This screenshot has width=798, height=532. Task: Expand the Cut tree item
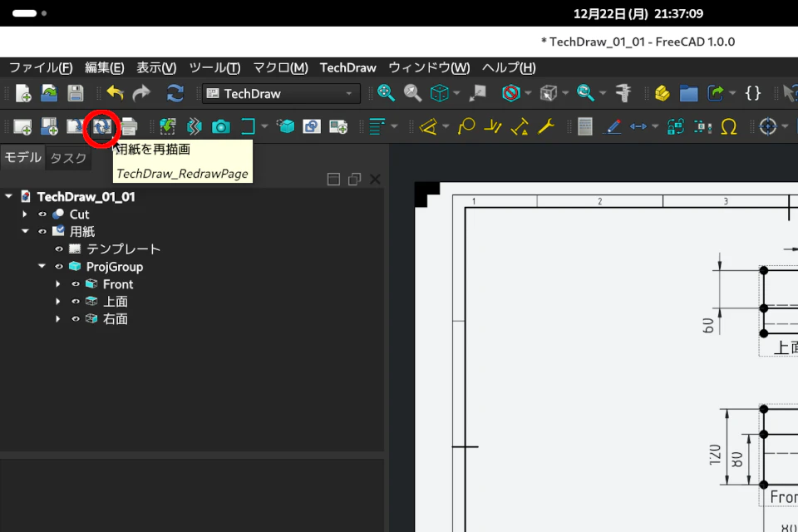pos(25,214)
